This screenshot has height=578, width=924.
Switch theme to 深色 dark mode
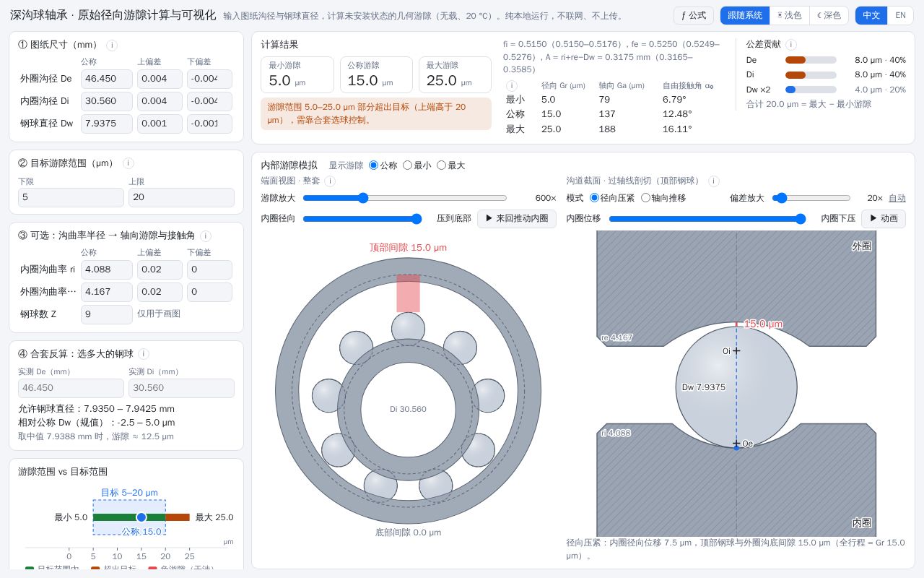pos(829,15)
